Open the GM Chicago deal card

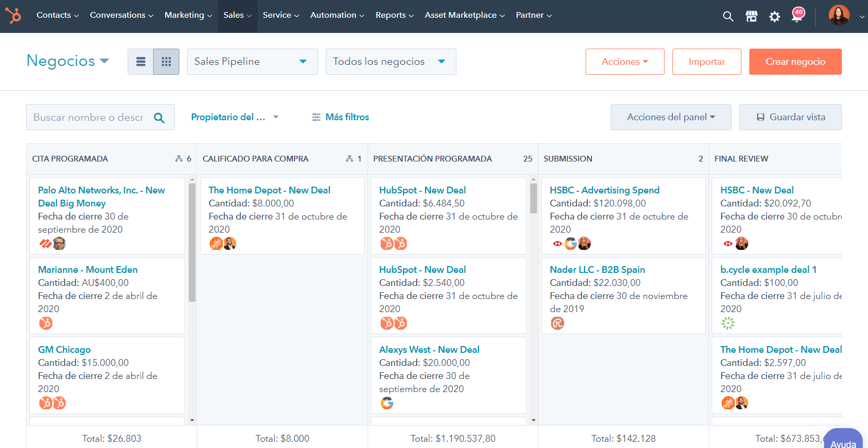64,350
